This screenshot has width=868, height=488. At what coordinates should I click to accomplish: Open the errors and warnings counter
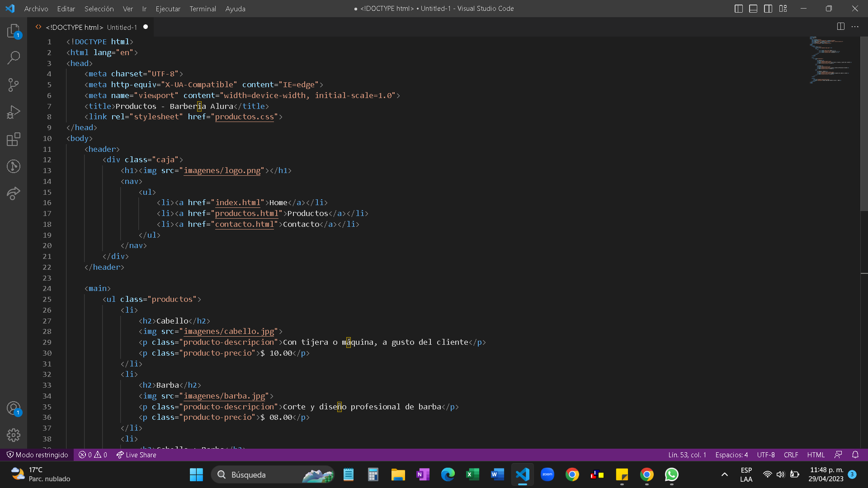(93, 455)
